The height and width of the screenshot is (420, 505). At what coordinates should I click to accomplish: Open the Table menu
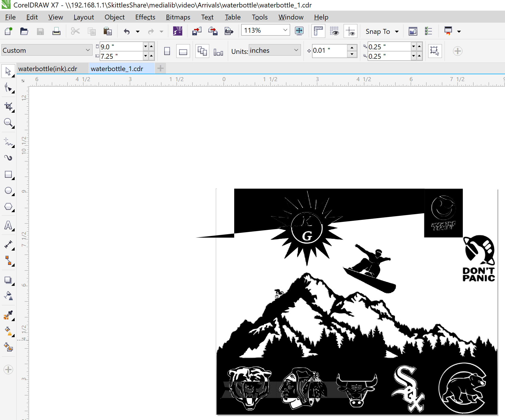click(x=232, y=17)
